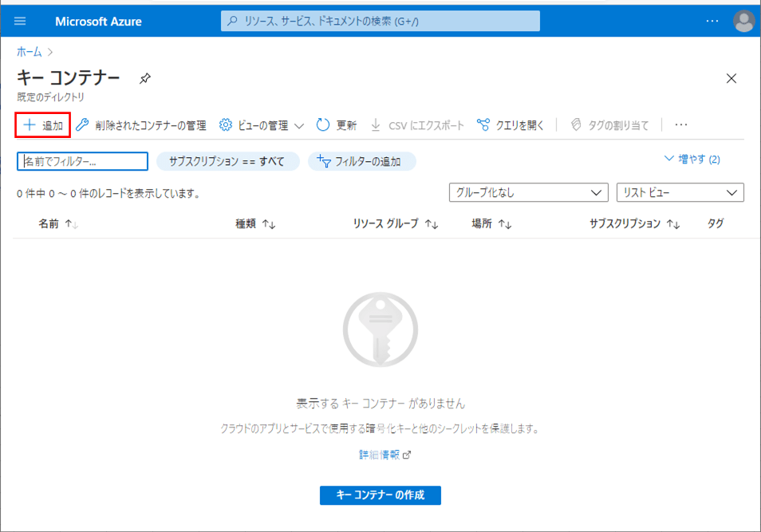Sort by 名前 column

[58, 224]
